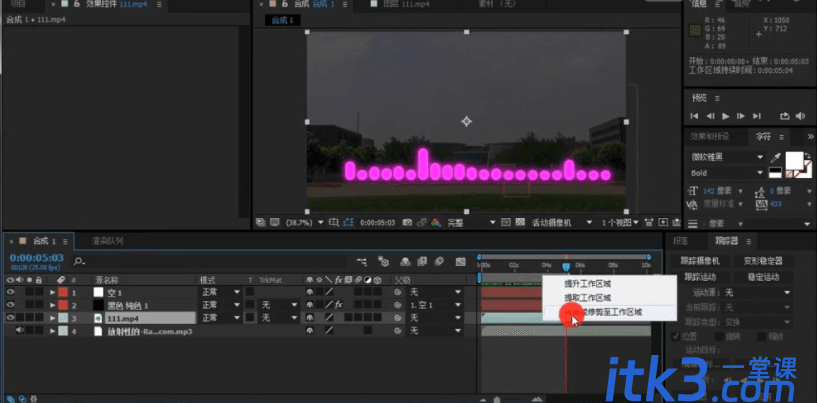
Task: Toggle loop option in Preview panel
Action: click(x=784, y=116)
